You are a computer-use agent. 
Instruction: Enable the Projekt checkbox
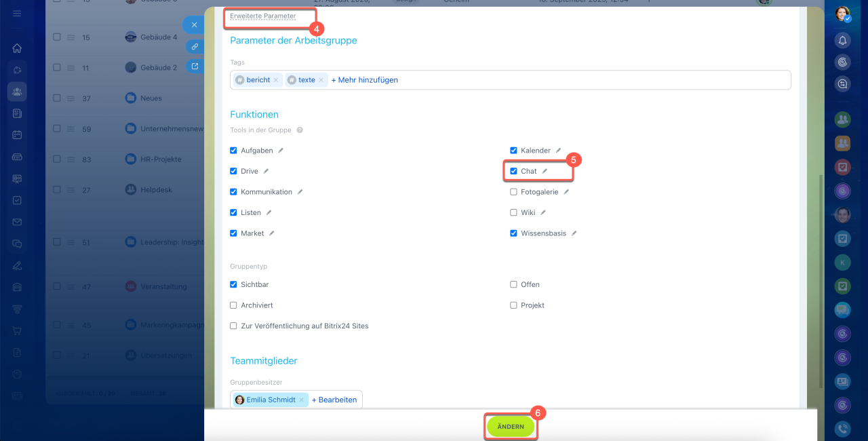coord(514,305)
